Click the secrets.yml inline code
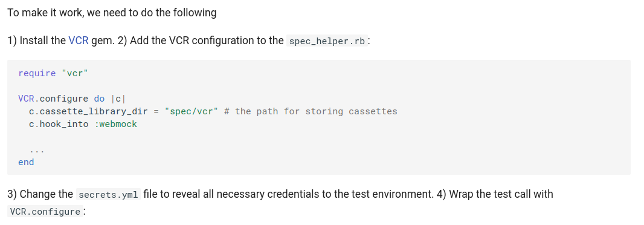Screen dimensions: 644x225 (x=109, y=195)
